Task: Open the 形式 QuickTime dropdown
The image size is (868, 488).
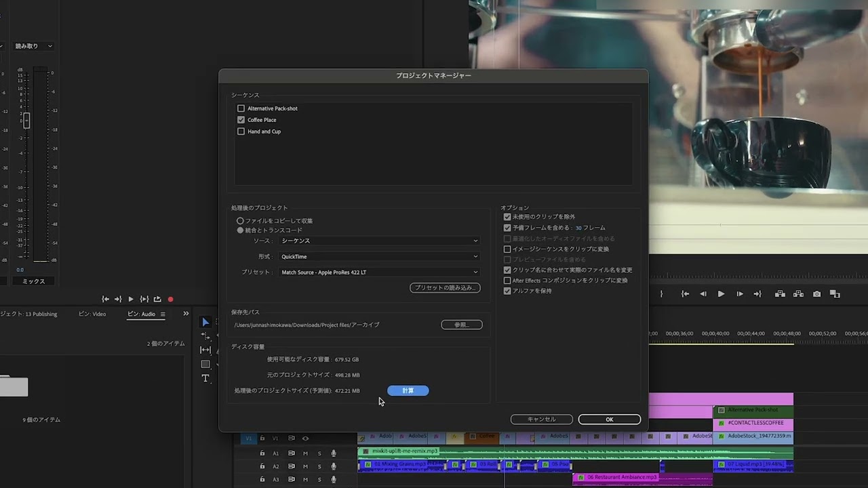Action: 379,257
